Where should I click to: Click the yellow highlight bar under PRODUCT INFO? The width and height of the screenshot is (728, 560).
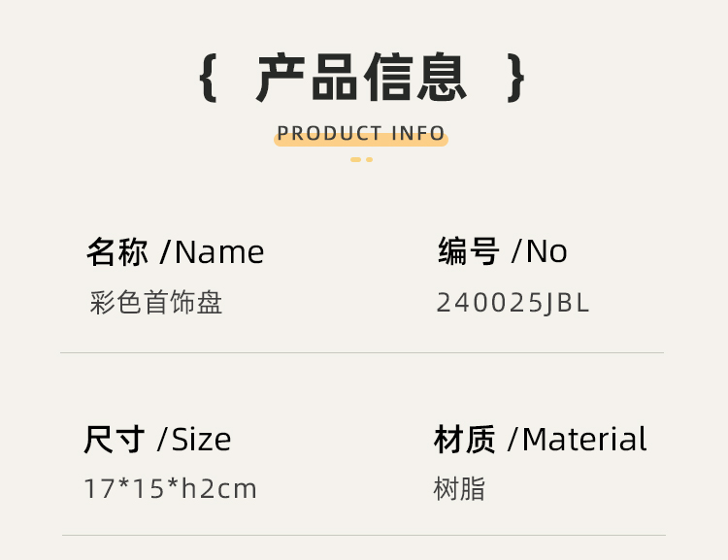tap(361, 140)
